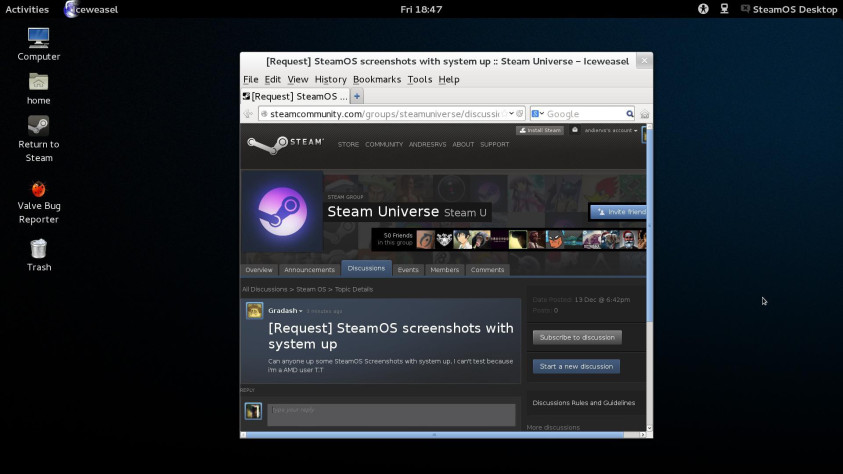Open the SUPPORT navigation link
Image resolution: width=843 pixels, height=474 pixels.
pyautogui.click(x=495, y=145)
